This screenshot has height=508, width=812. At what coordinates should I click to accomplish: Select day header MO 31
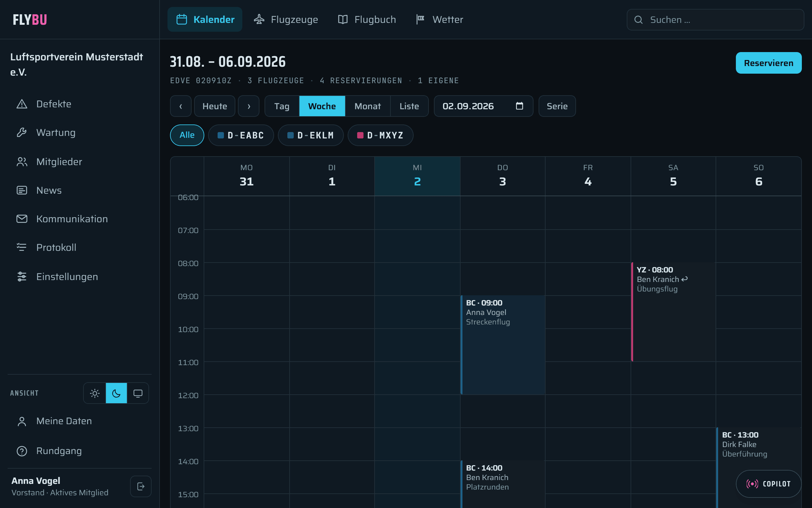point(247,176)
